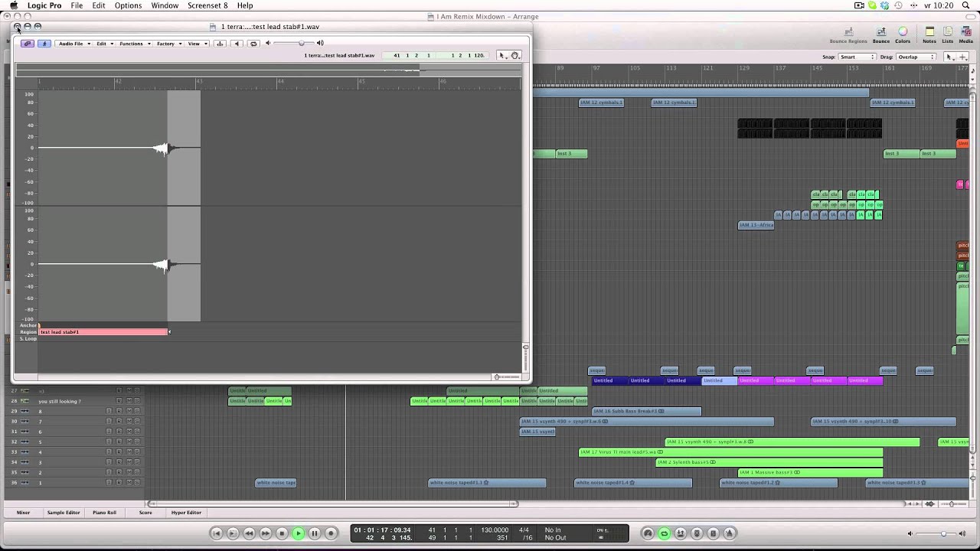980x551 pixels.
Task: Open the Snap mode dropdown showing Smart
Action: click(857, 57)
